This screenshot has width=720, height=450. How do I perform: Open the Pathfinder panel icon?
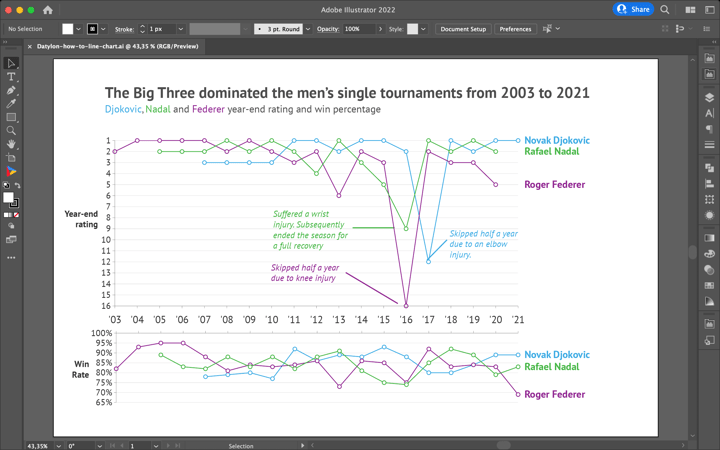click(709, 168)
